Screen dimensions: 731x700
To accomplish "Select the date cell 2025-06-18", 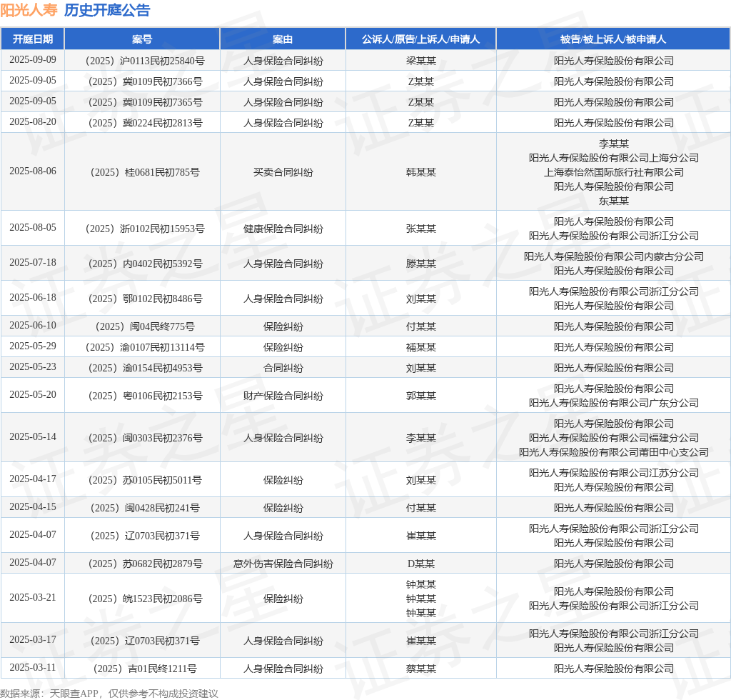I will point(33,298).
